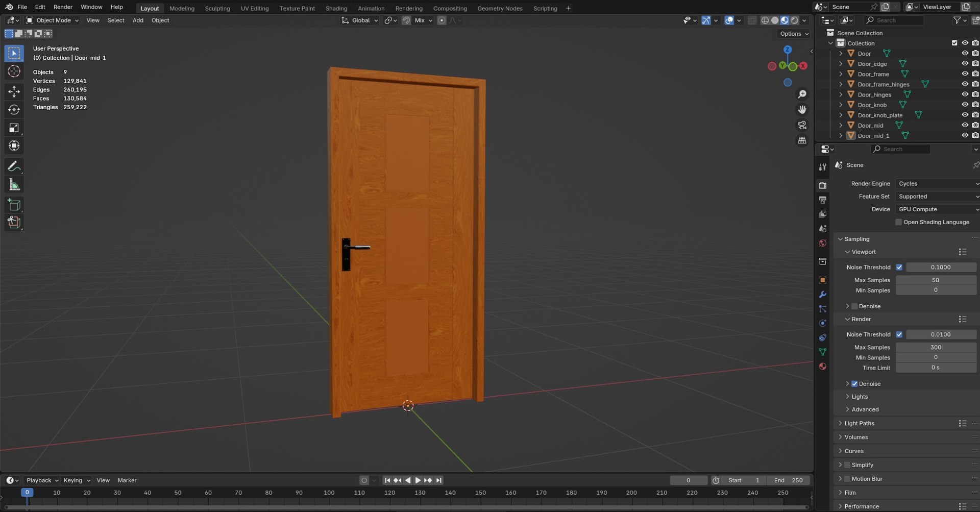This screenshot has width=980, height=512.
Task: Open the Render Engine dropdown
Action: click(x=937, y=184)
